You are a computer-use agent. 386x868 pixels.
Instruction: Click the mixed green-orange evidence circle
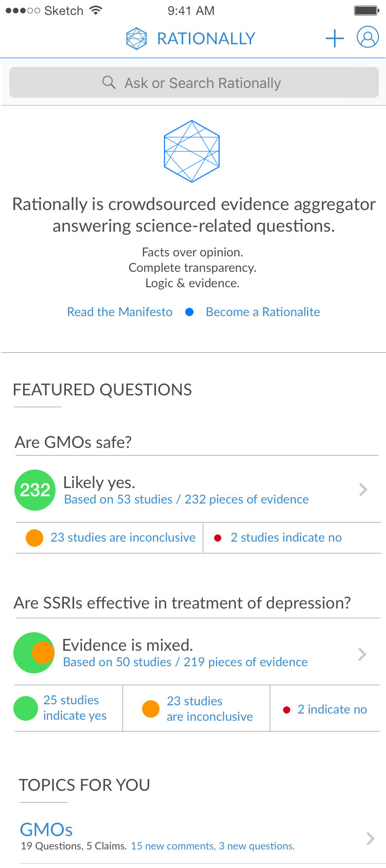[34, 653]
